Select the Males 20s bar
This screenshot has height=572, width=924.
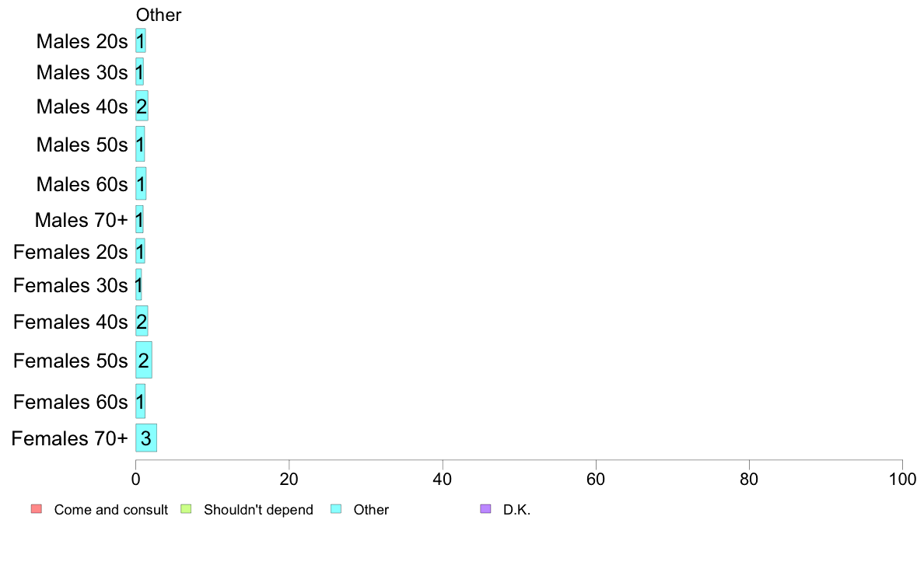(x=141, y=40)
